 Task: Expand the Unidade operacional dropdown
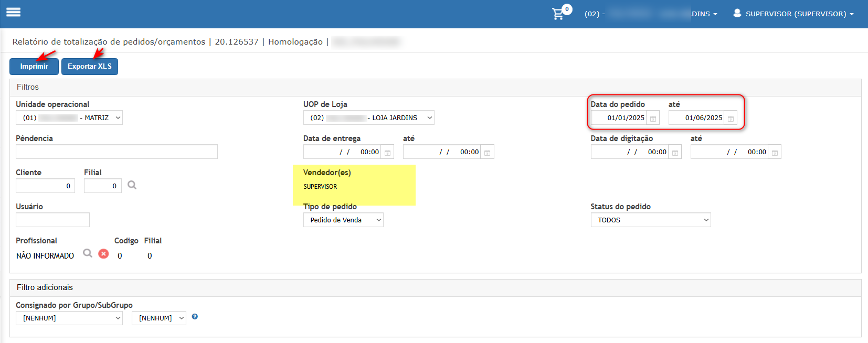[69, 118]
